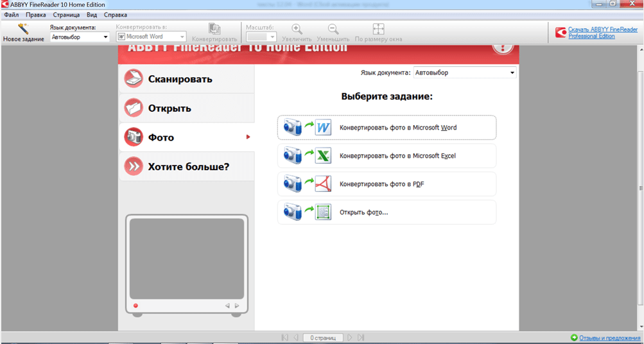
Task: Click the По размеру окна fit icon
Action: pyautogui.click(x=378, y=30)
